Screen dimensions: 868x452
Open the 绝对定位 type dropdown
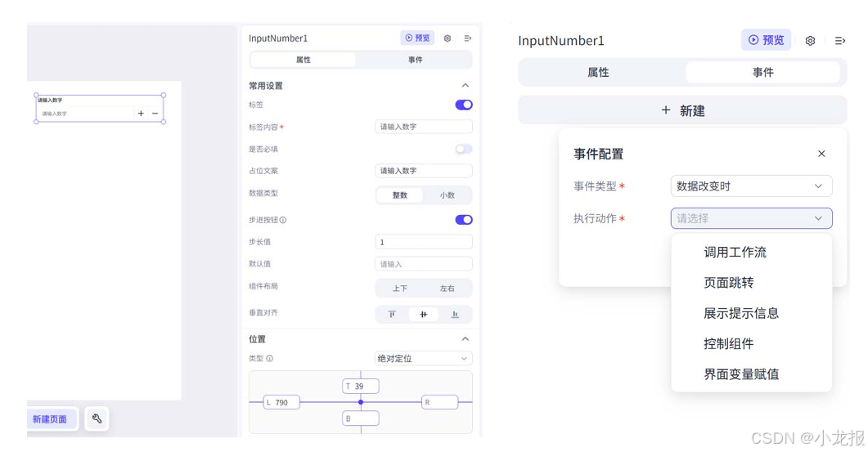click(x=424, y=359)
